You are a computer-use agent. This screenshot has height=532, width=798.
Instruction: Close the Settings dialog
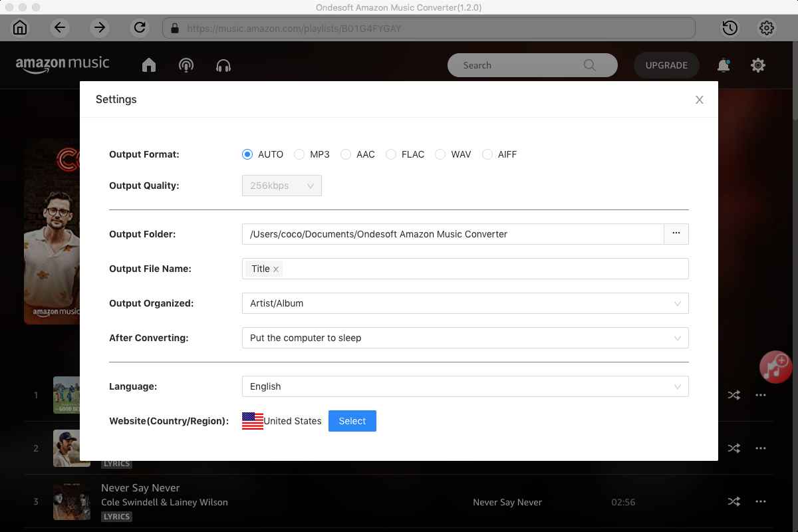(699, 100)
